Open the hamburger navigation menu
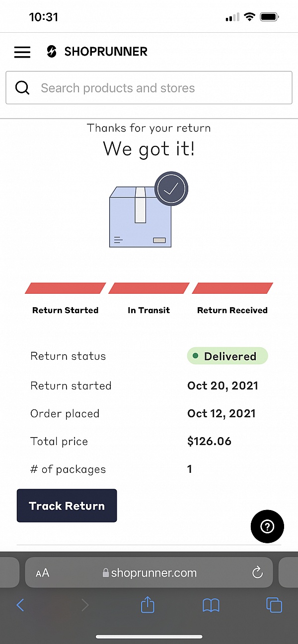Image resolution: width=298 pixels, height=644 pixels. [22, 52]
